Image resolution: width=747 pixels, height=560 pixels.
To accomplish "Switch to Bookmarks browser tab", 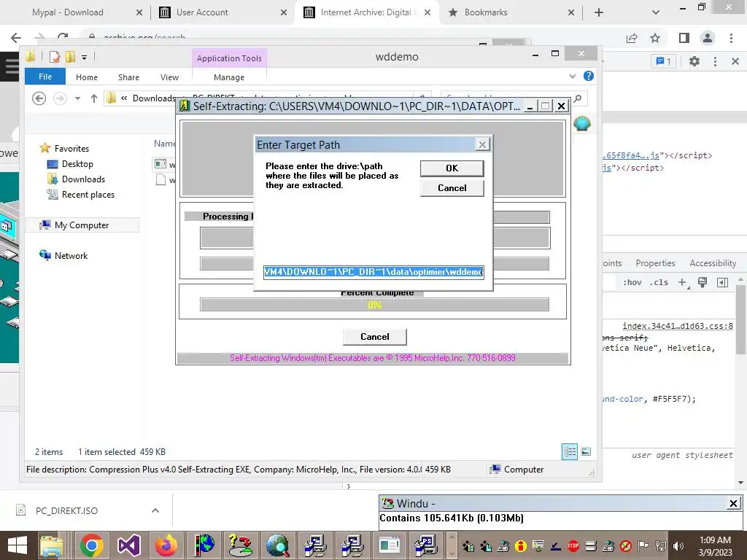I will click(x=486, y=12).
